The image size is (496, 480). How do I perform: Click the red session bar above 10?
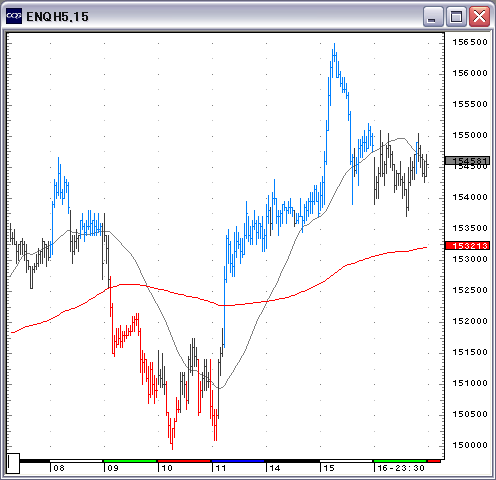coord(184,461)
